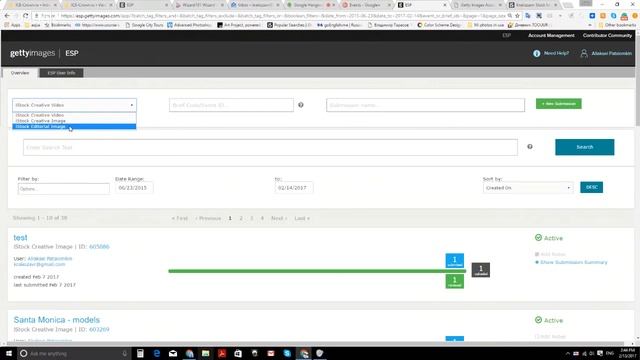This screenshot has height=360, width=640.
Task: Click the browser back arrow
Action: 7,16
